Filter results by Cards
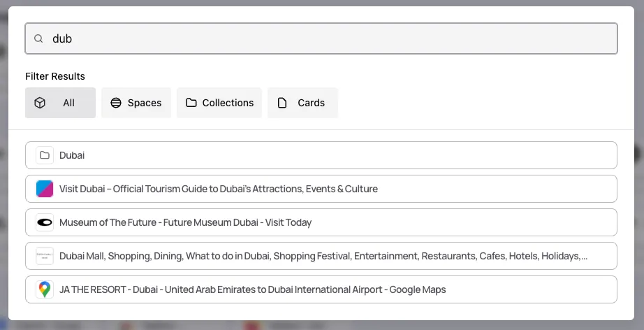Screen dimensions: 644x330 click(302, 103)
